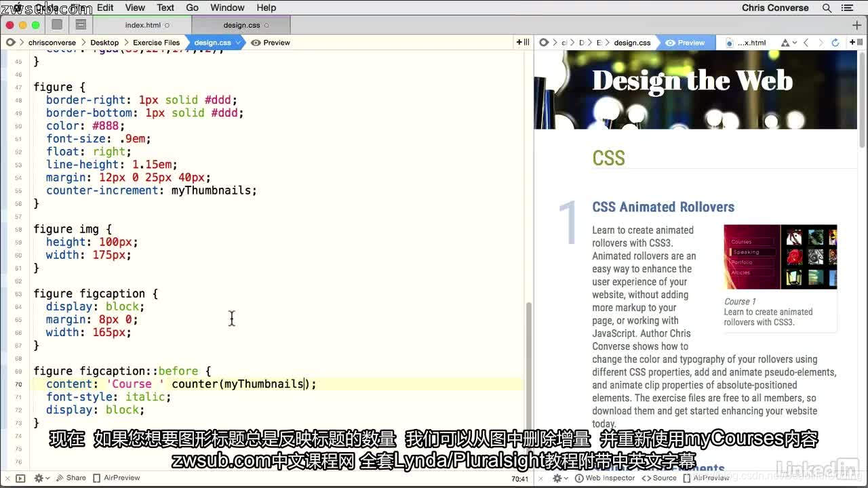The width and height of the screenshot is (868, 488).
Task: Click the Share button in status bar
Action: pyautogui.click(x=71, y=478)
